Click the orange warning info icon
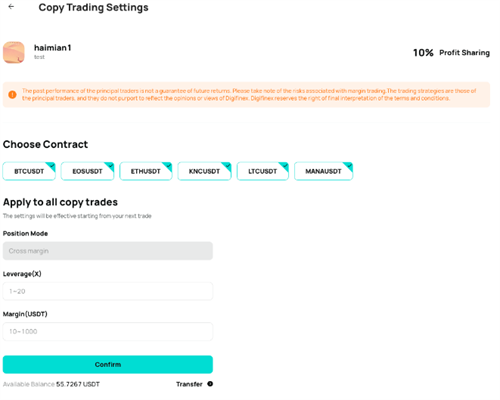 12,95
